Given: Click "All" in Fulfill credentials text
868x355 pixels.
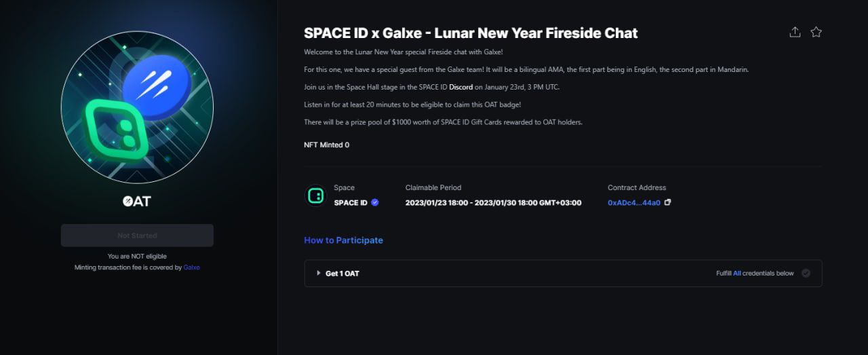Looking at the screenshot, I should click(x=737, y=274).
